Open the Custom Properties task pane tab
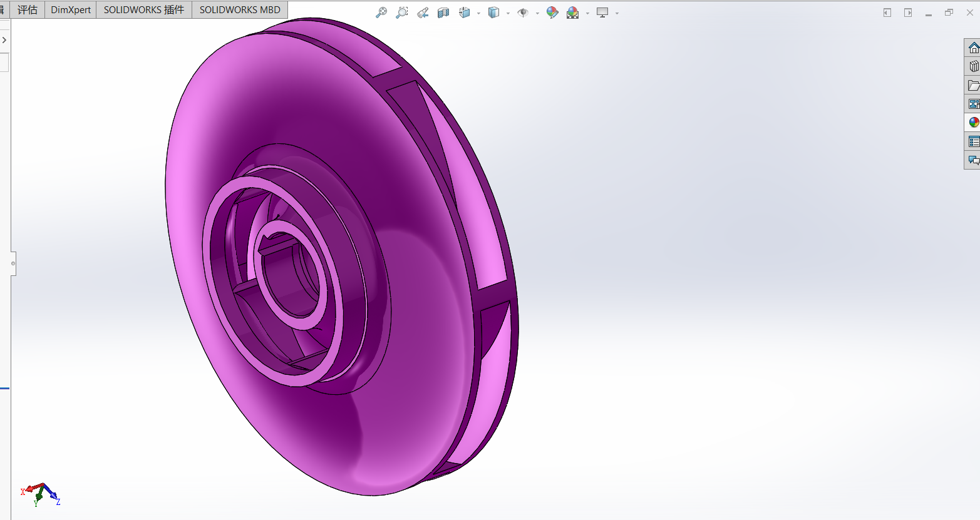Screen dimensions: 980x520 [x=973, y=141]
